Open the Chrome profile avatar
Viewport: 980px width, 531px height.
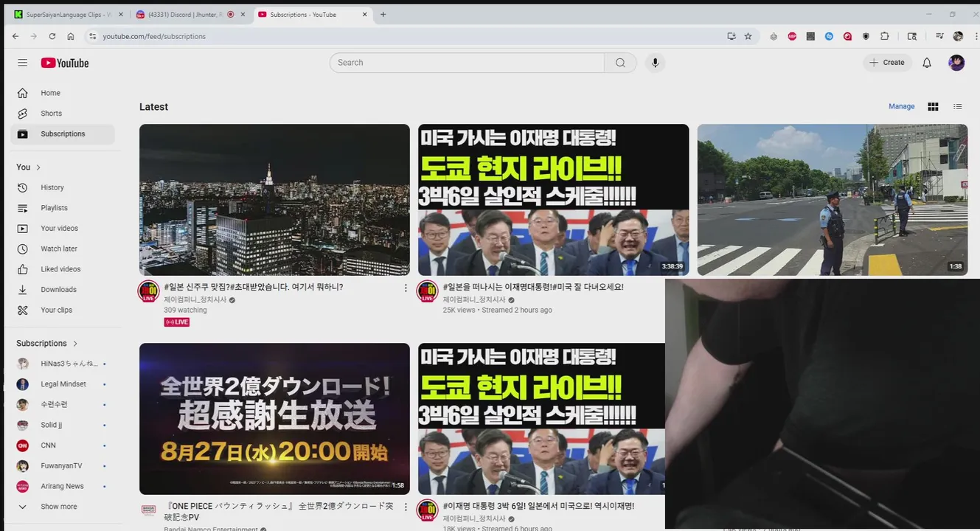point(958,36)
